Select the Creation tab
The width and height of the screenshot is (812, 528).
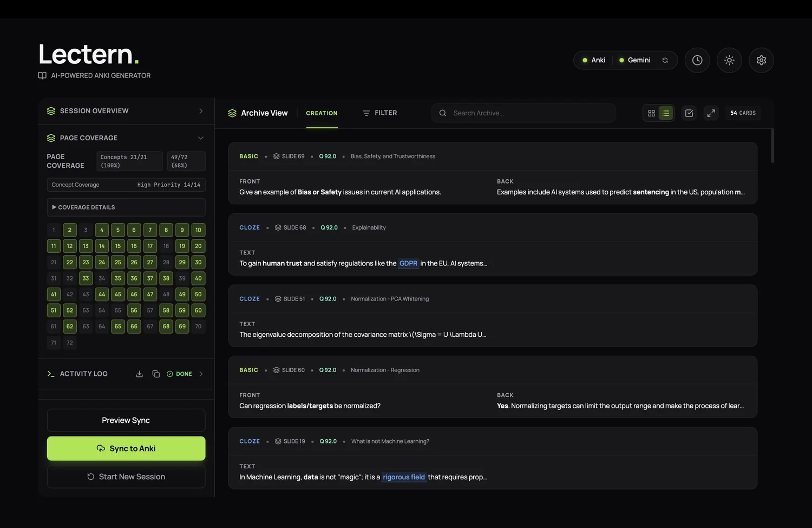pyautogui.click(x=322, y=113)
